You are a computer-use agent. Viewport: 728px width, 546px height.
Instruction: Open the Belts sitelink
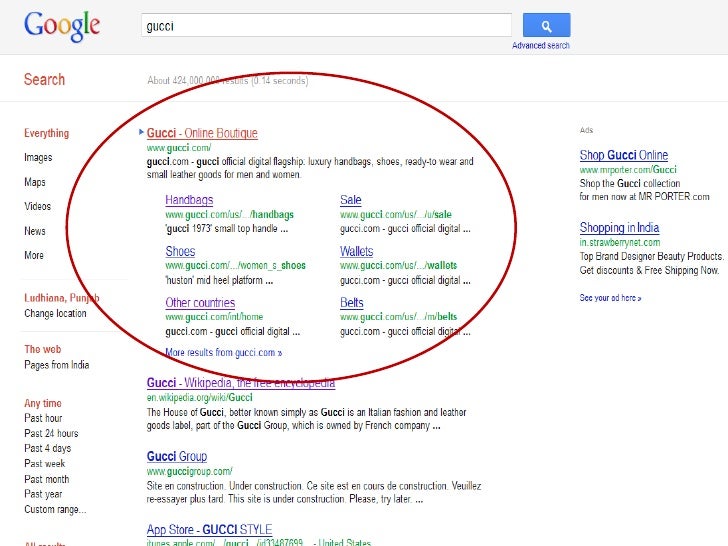[x=351, y=302]
